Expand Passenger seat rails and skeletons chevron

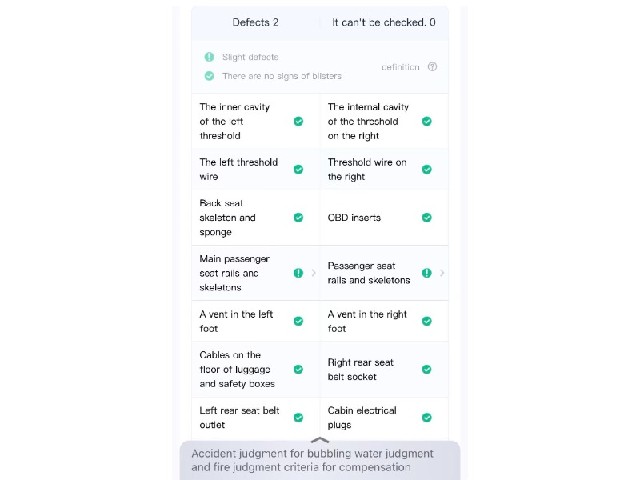point(442,273)
